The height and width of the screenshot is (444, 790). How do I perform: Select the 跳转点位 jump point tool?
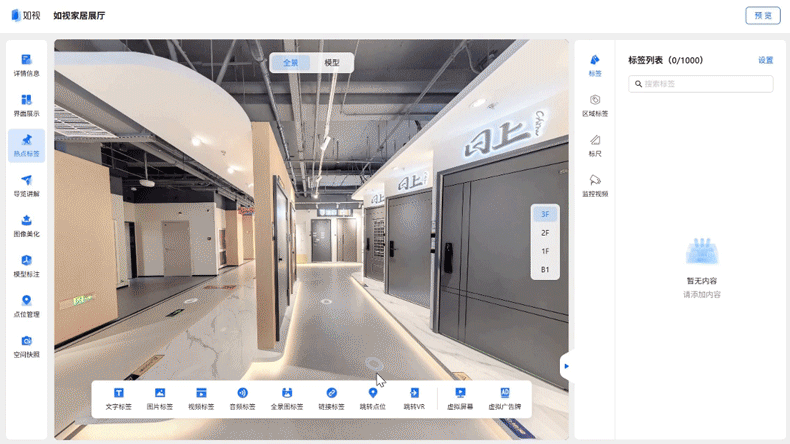point(373,398)
